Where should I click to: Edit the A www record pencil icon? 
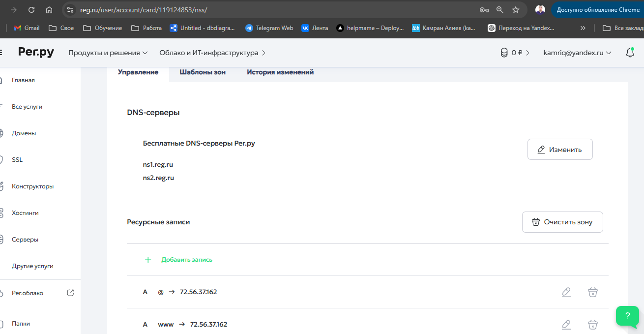(566, 324)
